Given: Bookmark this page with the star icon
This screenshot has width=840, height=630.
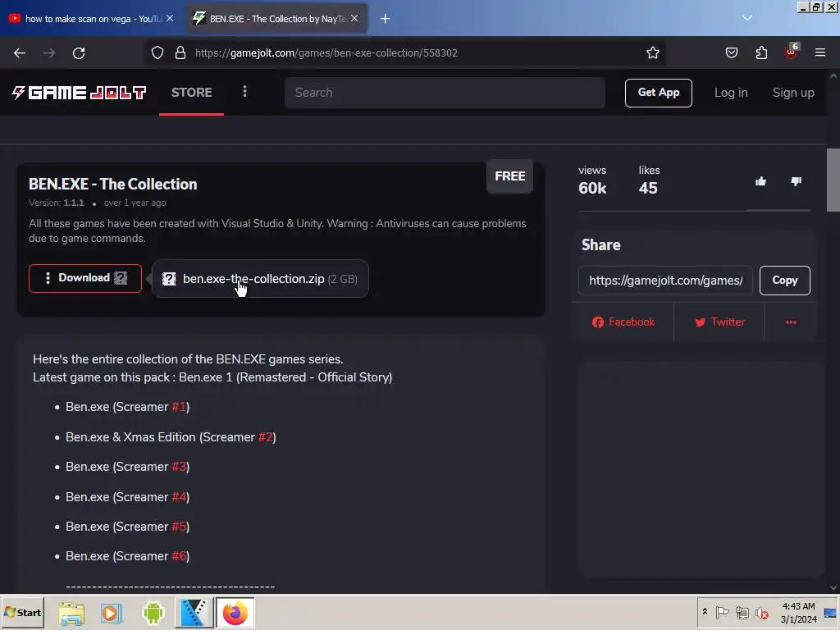Looking at the screenshot, I should click(x=652, y=53).
